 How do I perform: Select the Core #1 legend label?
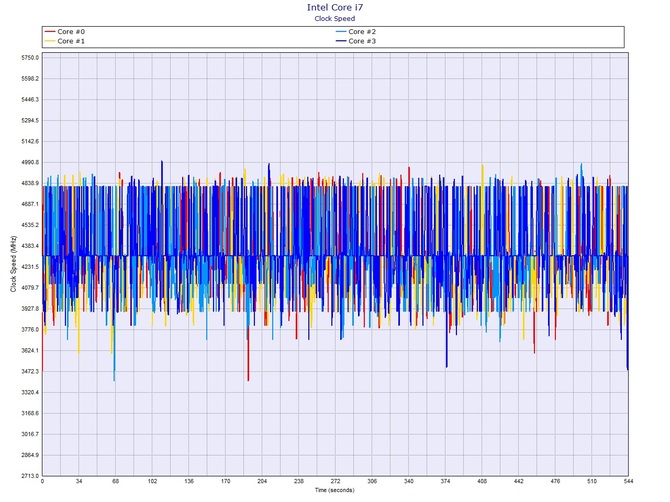tap(72, 40)
